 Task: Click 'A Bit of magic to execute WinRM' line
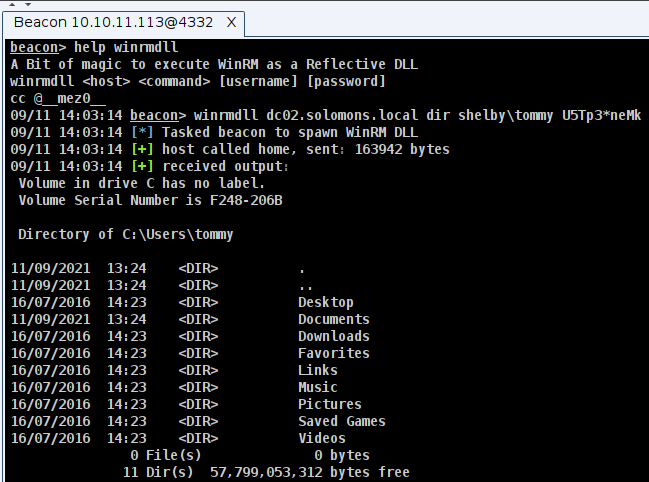point(214,64)
